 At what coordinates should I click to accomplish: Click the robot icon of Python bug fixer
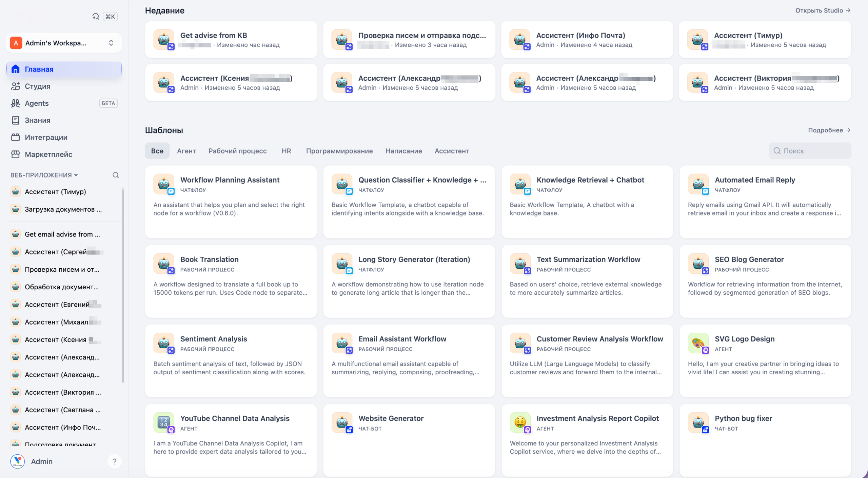pyautogui.click(x=698, y=422)
